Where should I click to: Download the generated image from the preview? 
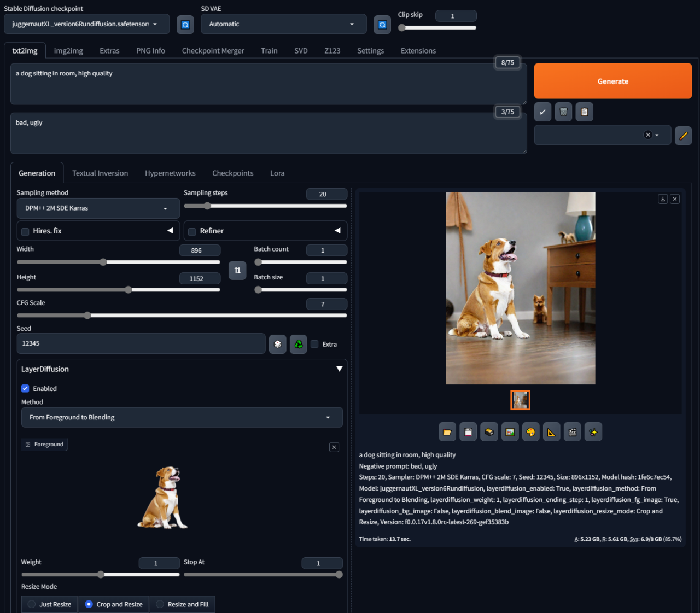(663, 199)
